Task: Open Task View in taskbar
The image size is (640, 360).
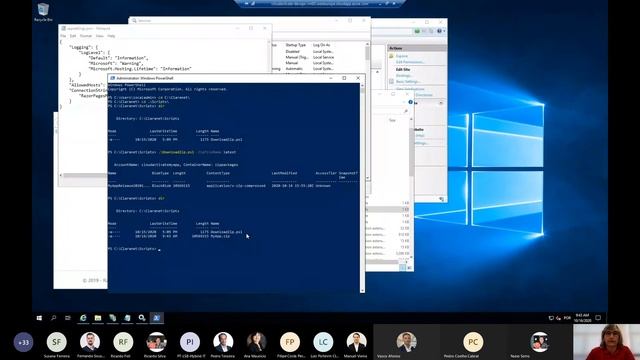Action: [68, 318]
